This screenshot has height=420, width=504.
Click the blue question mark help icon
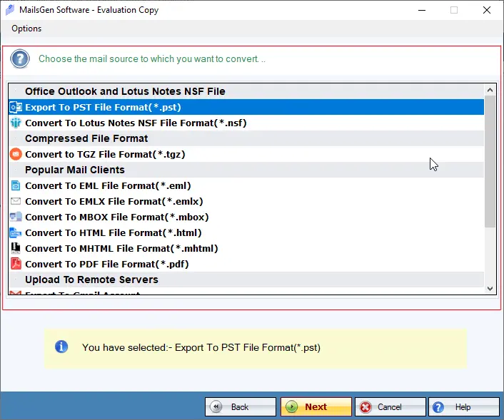[x=20, y=58]
